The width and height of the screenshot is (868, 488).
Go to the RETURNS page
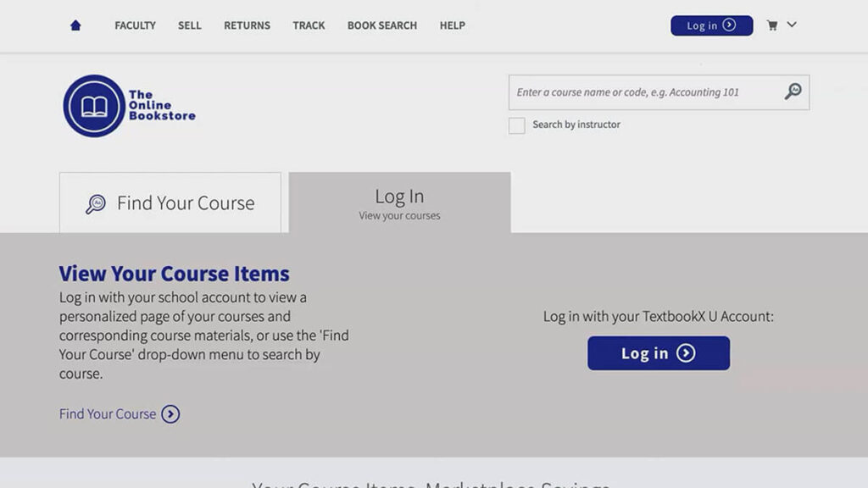[247, 25]
